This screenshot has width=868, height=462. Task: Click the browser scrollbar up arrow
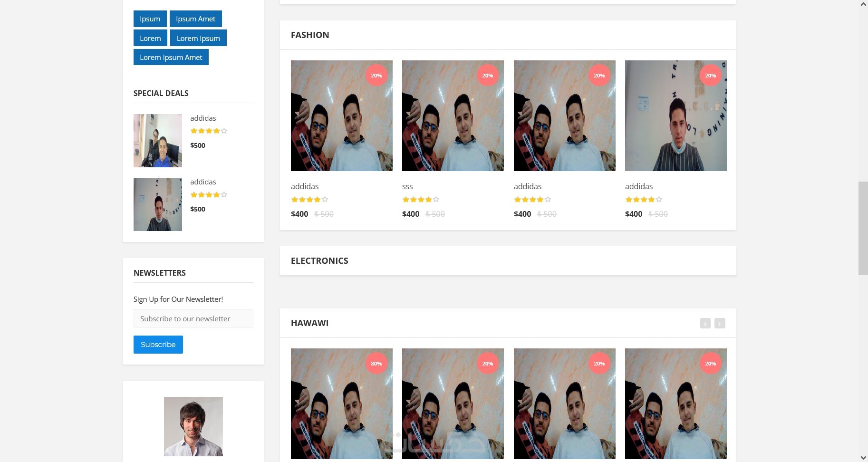click(863, 4)
